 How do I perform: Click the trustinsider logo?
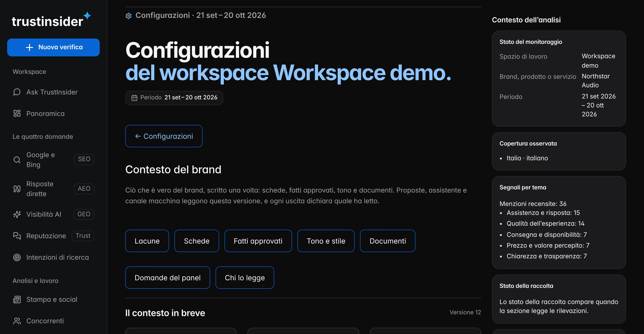(51, 19)
